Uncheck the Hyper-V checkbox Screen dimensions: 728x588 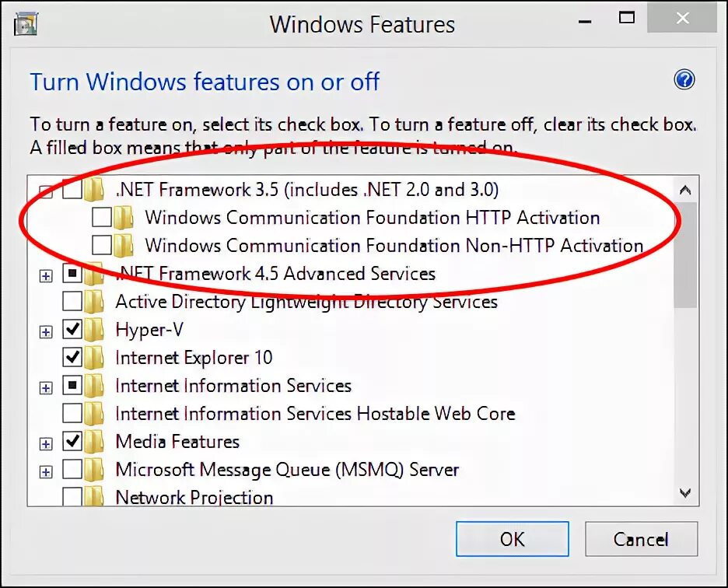point(72,329)
